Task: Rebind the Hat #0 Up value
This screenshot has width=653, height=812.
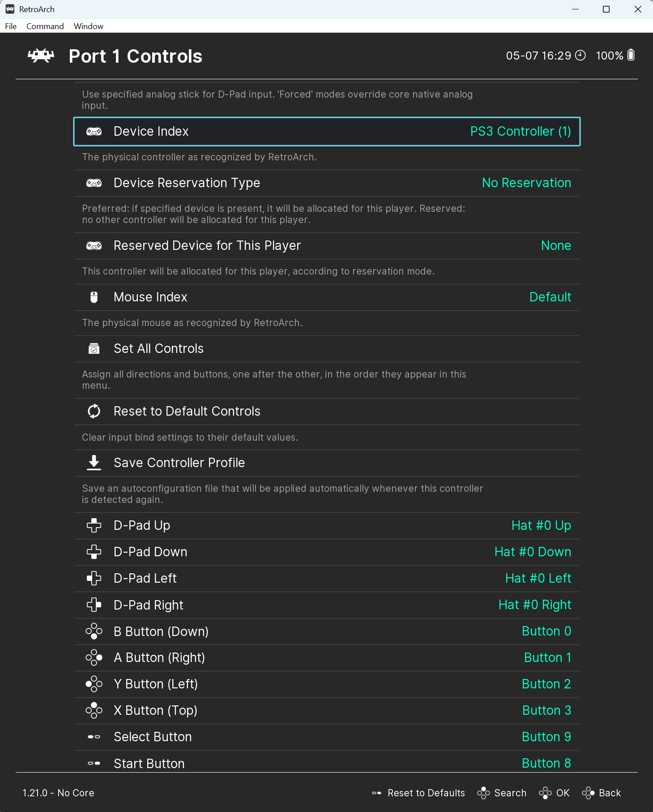Action: [541, 525]
